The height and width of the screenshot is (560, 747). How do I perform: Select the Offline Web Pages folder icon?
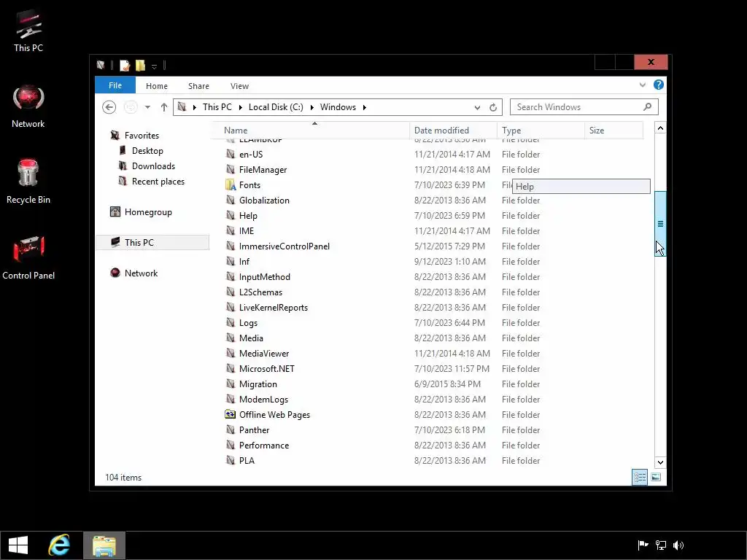tap(231, 414)
